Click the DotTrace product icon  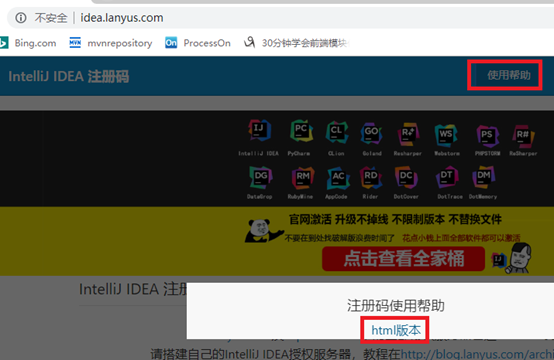point(447,177)
